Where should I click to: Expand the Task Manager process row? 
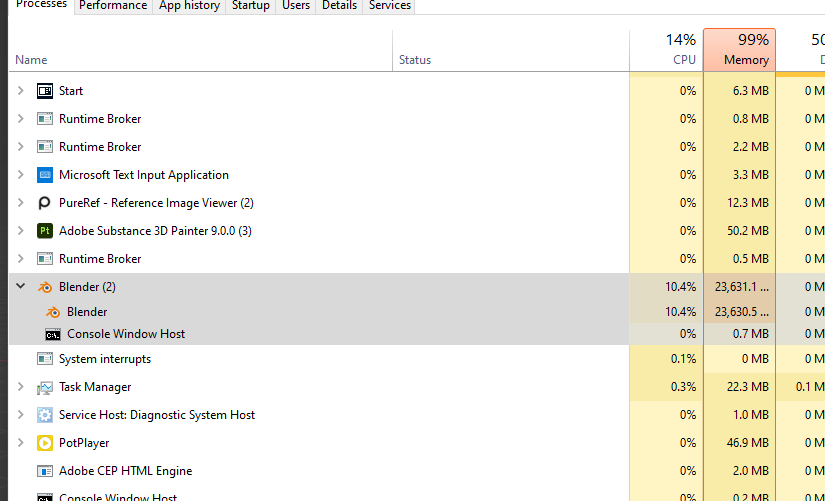coord(21,387)
